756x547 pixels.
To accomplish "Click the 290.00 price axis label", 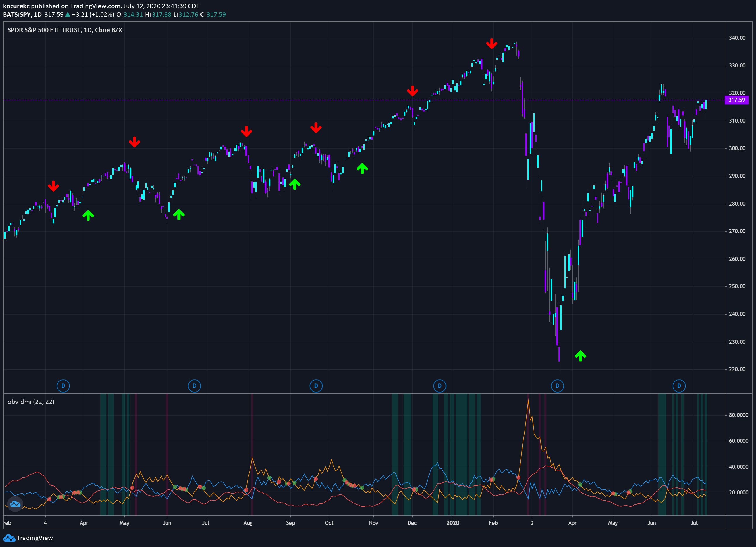I will [x=737, y=176].
